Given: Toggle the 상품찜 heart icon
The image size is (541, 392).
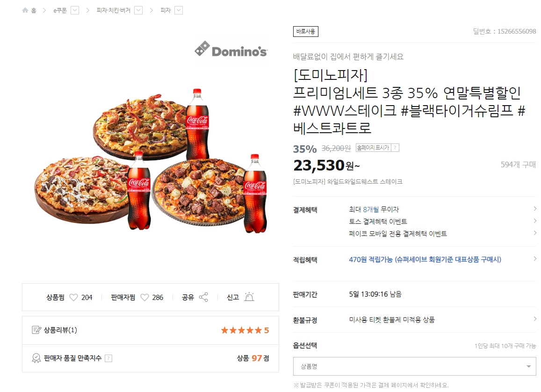Looking at the screenshot, I should coord(73,297).
